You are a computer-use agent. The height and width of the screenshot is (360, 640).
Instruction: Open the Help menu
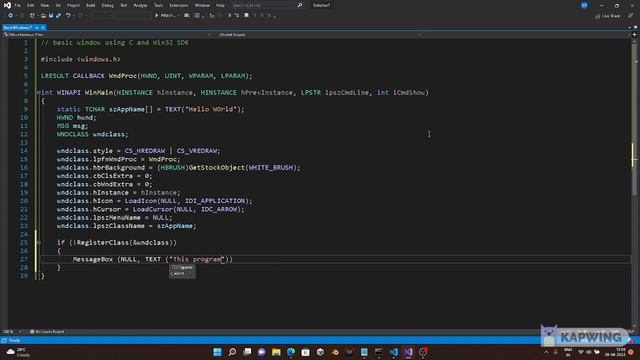coord(220,5)
